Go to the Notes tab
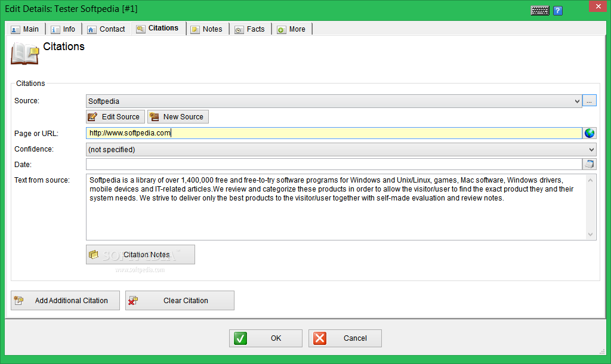This screenshot has height=364, width=611. coord(207,29)
